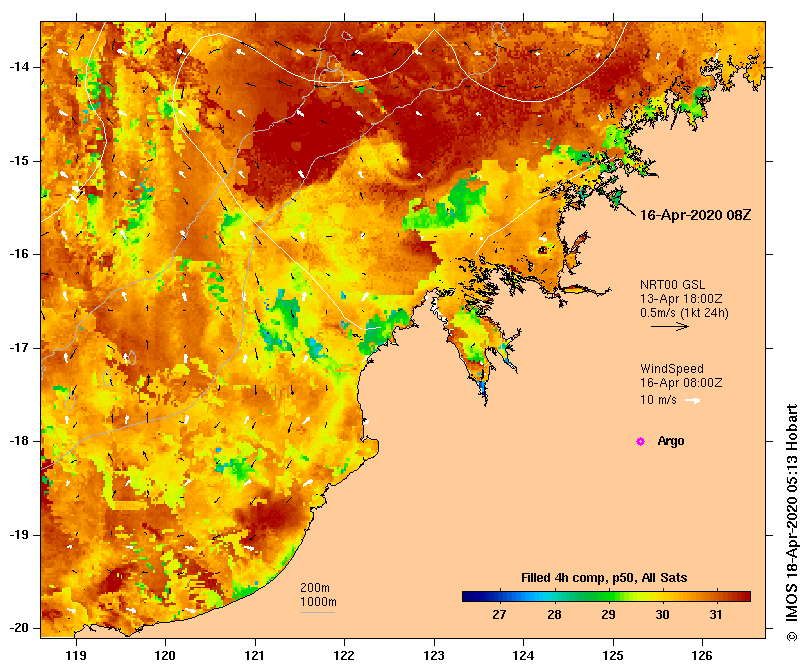
Task: Click the 'NRT00 GSL' text
Action: click(x=672, y=285)
